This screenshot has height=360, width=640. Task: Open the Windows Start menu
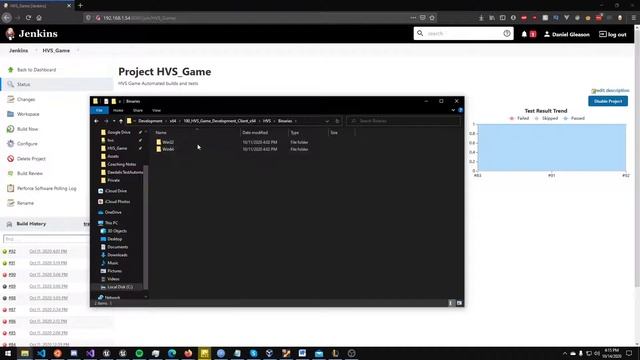tap(8, 353)
